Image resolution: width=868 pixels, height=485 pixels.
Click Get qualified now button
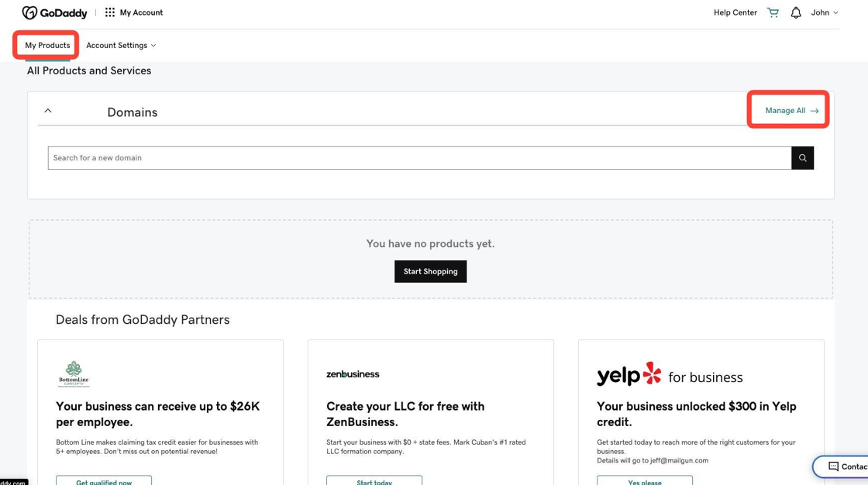[x=104, y=480]
